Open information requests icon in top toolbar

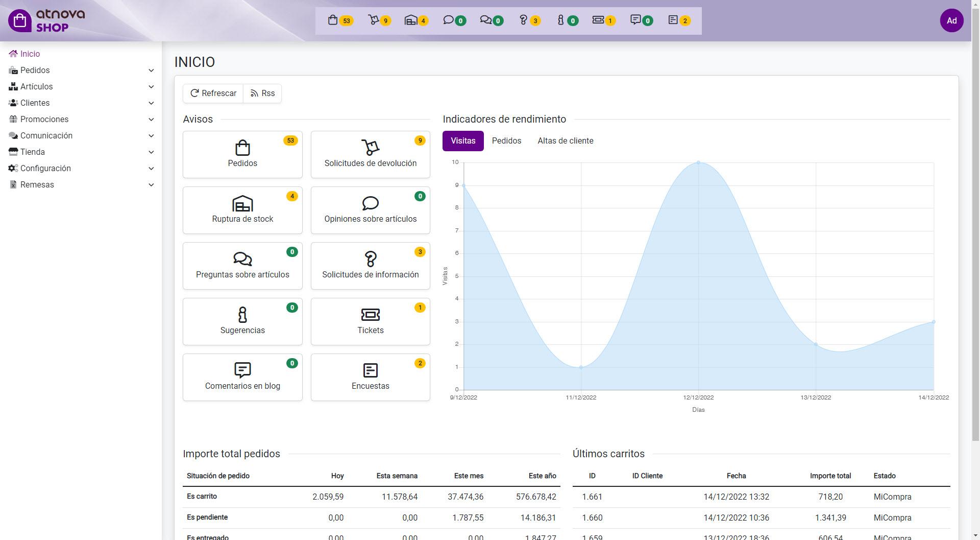pyautogui.click(x=529, y=20)
